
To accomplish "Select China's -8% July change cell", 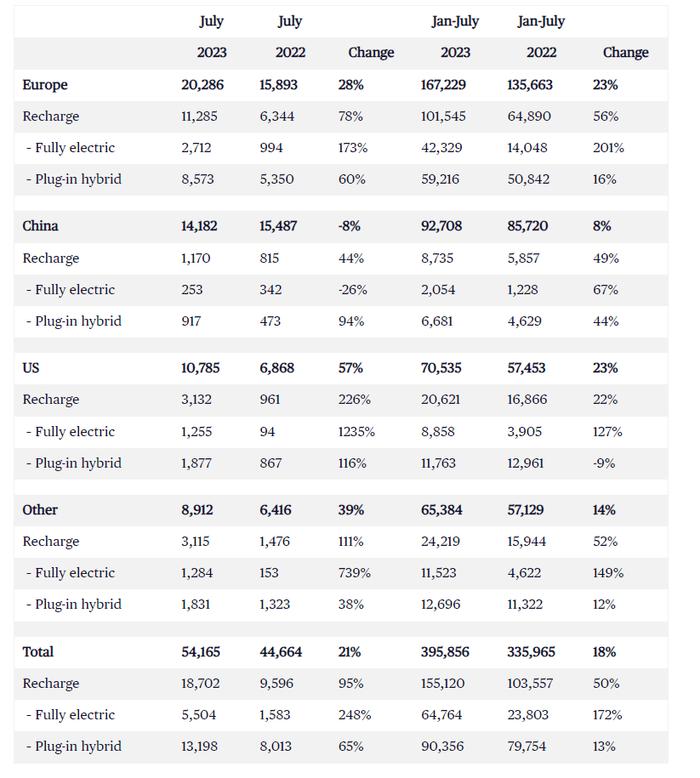I will pyautogui.click(x=350, y=226).
